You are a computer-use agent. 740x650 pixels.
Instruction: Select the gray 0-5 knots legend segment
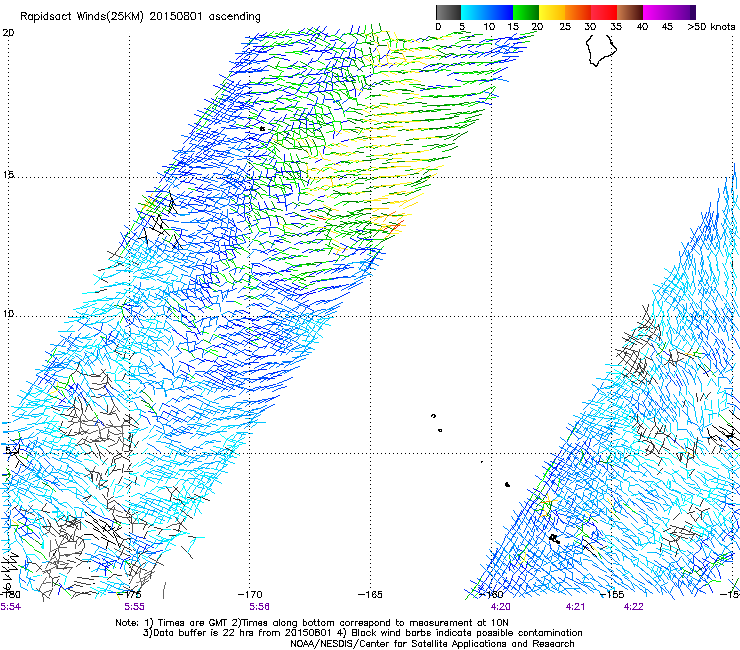tap(448, 12)
